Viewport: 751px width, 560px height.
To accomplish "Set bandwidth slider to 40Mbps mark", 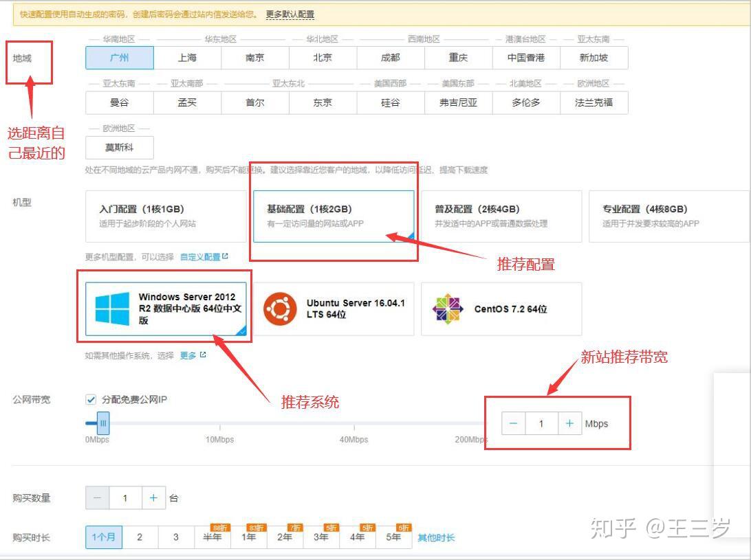I will 354,423.
